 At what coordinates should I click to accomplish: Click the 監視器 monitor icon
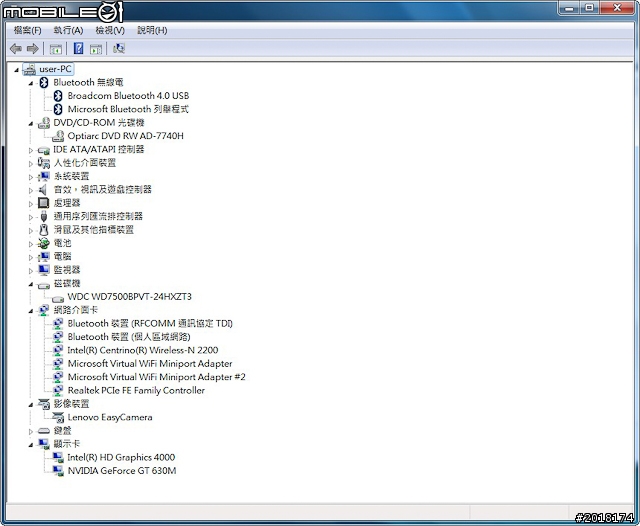pyautogui.click(x=44, y=270)
